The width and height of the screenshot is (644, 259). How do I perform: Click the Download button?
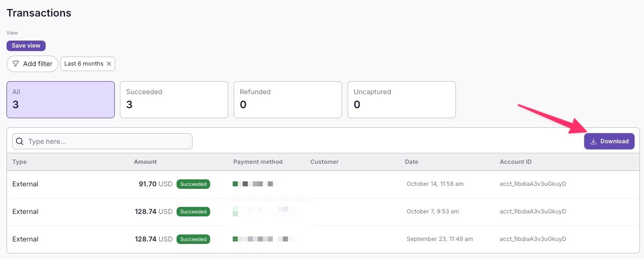pyautogui.click(x=609, y=141)
